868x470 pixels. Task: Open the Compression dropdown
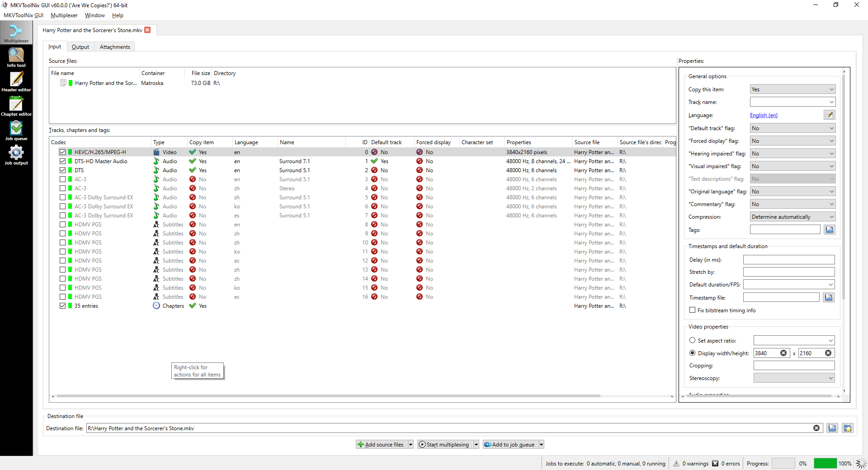click(x=793, y=217)
